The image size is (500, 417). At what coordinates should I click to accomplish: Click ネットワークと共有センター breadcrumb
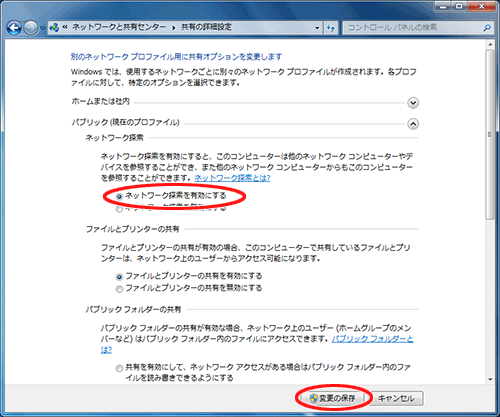click(x=119, y=27)
